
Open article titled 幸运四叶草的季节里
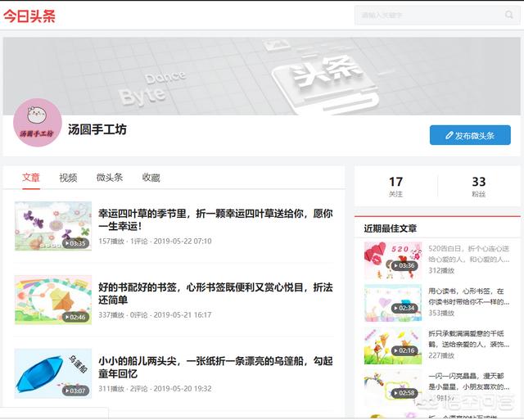pyautogui.click(x=215, y=219)
